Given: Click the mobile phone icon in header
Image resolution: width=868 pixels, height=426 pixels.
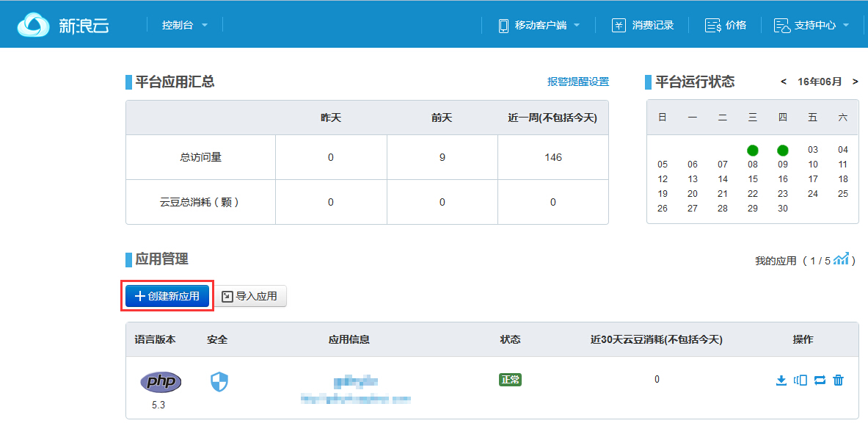Looking at the screenshot, I should coord(503,26).
